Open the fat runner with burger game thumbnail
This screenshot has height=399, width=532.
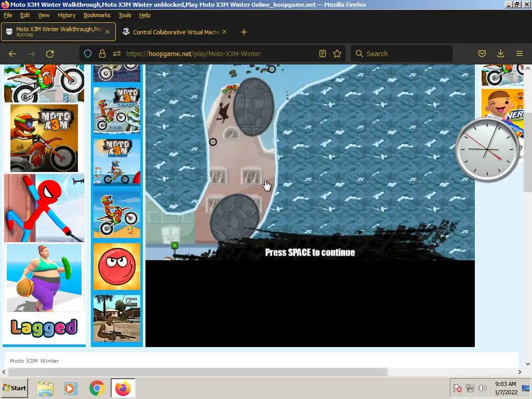[44, 278]
